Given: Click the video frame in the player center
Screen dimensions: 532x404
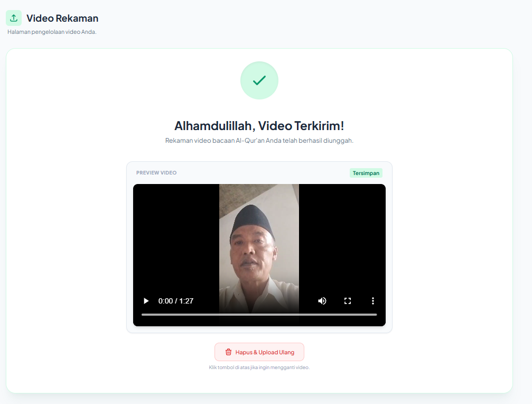Looking at the screenshot, I should (259, 243).
